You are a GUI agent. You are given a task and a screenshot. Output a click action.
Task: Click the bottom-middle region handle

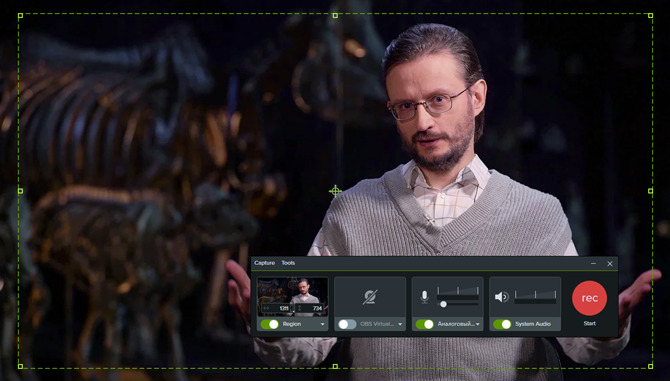point(335,366)
